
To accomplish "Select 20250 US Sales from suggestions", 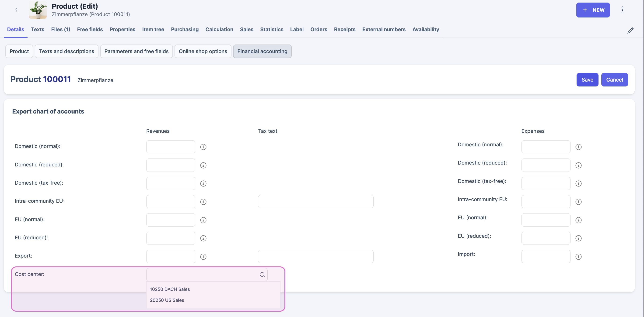I will 167,300.
